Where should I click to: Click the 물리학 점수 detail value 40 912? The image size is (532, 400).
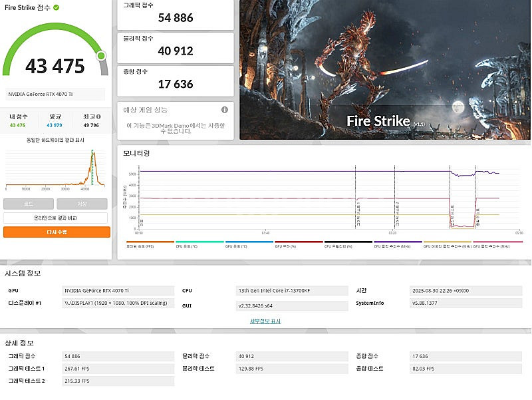pyautogui.click(x=292, y=356)
